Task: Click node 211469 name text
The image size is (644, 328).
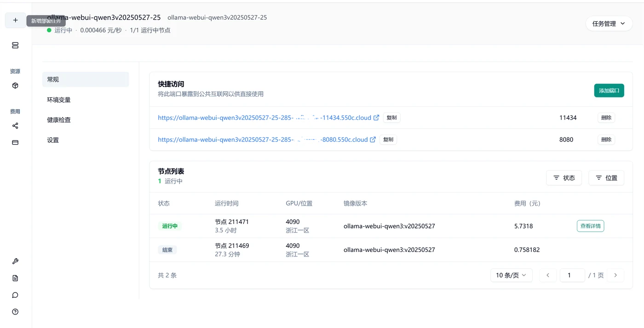Action: coord(232,246)
